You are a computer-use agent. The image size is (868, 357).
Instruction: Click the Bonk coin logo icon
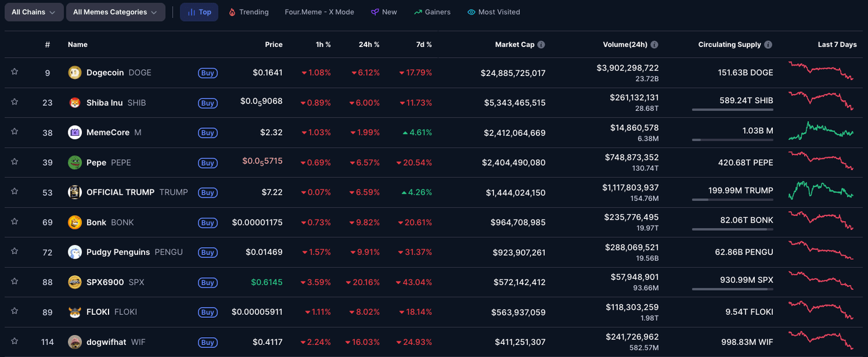[x=75, y=223]
